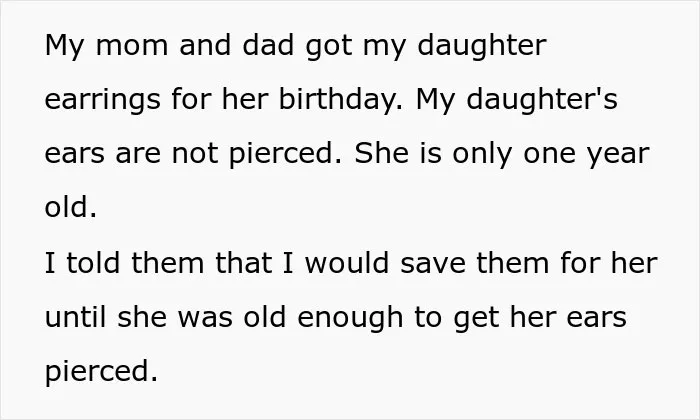Click the word "only" in the third line

(482, 154)
